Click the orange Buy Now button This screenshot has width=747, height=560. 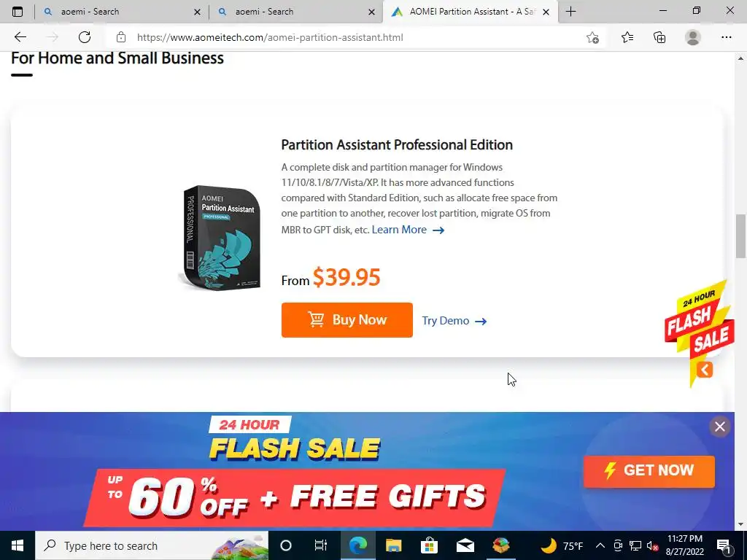pos(347,320)
